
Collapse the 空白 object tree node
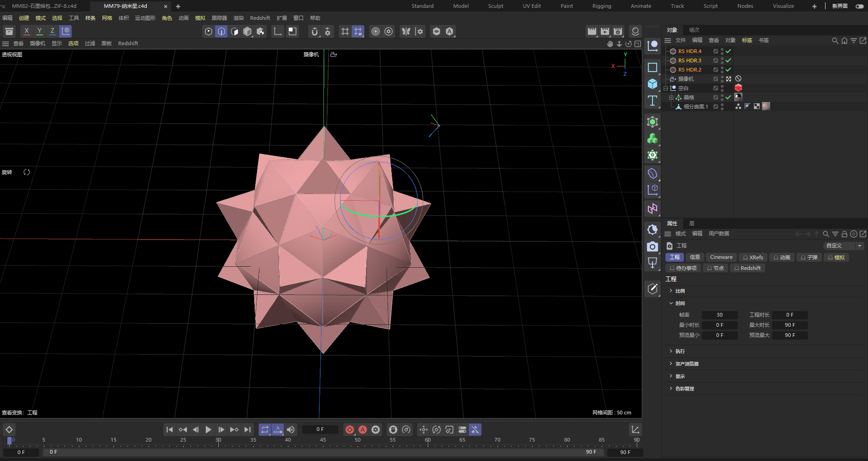[666, 88]
